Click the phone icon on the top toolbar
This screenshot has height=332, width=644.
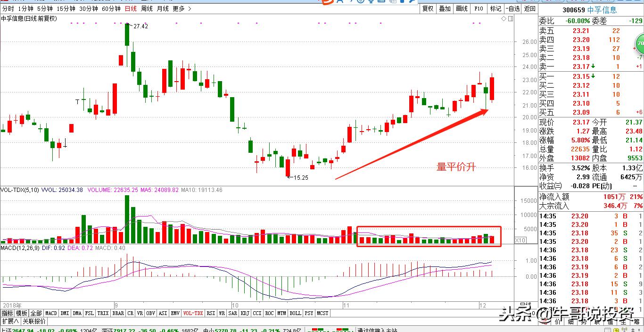point(351,2)
